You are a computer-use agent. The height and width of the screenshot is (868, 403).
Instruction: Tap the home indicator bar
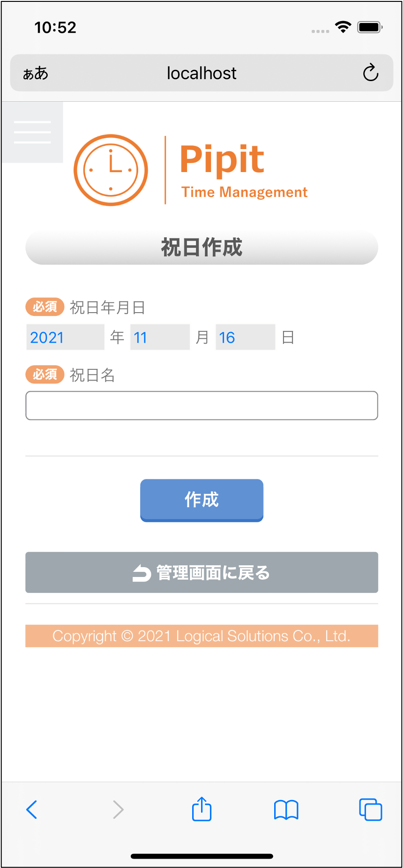coord(201,856)
